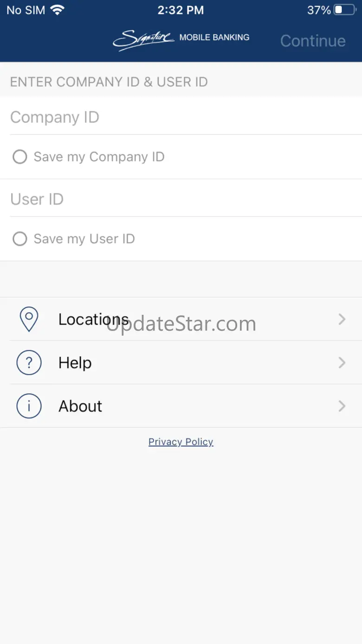Open the Locations menu item
This screenshot has height=644, width=362.
point(93,319)
